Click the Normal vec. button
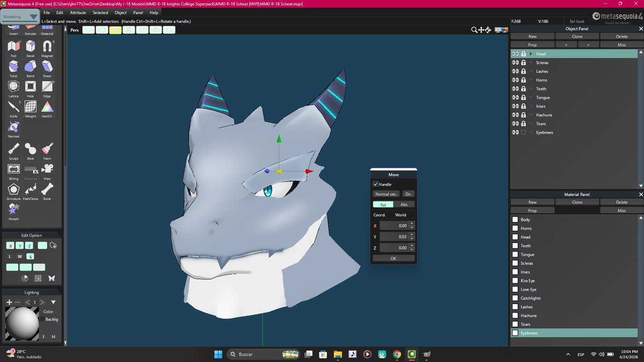 (386, 194)
